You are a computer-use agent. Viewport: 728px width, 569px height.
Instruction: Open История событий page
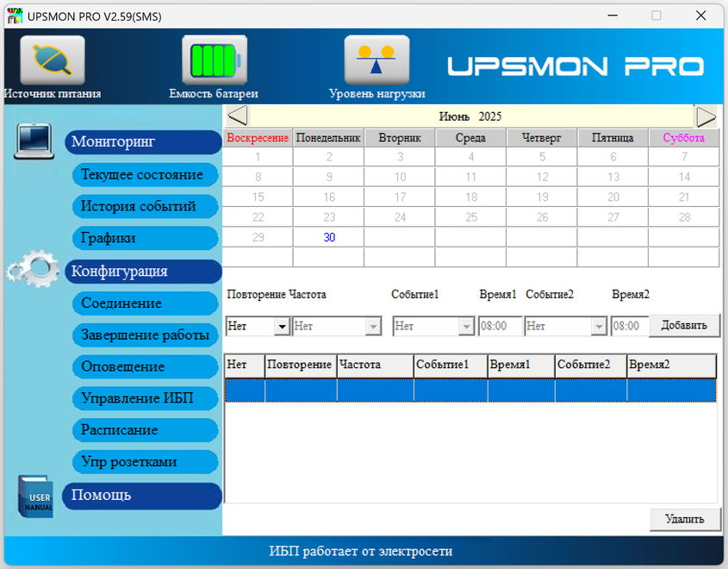pos(146,207)
